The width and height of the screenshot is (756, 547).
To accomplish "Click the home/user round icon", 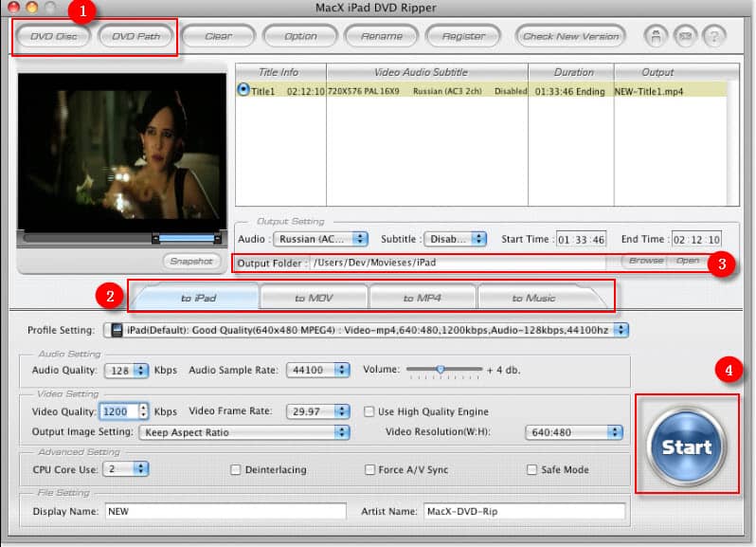I will click(x=656, y=36).
